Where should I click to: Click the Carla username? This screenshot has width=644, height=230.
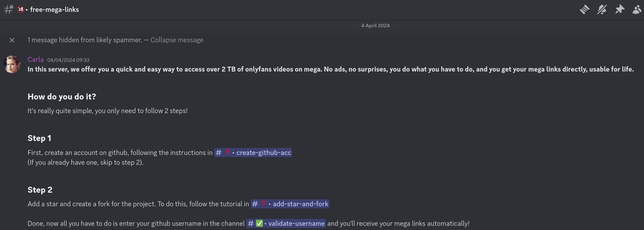point(36,59)
